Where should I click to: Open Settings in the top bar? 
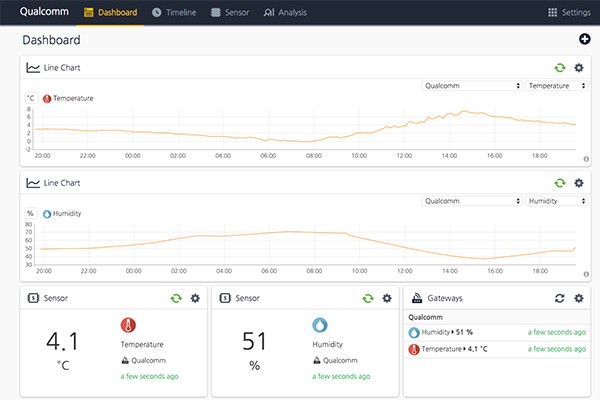(569, 13)
